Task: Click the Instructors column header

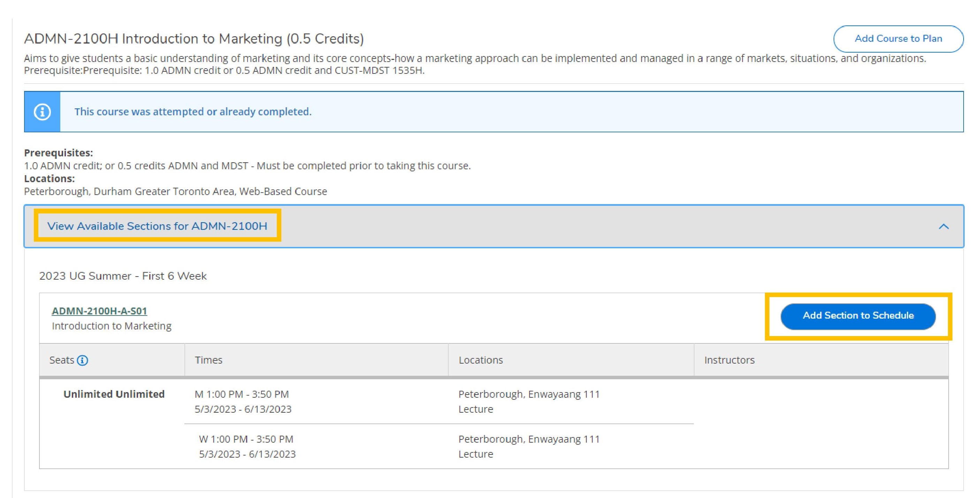Action: pyautogui.click(x=729, y=360)
